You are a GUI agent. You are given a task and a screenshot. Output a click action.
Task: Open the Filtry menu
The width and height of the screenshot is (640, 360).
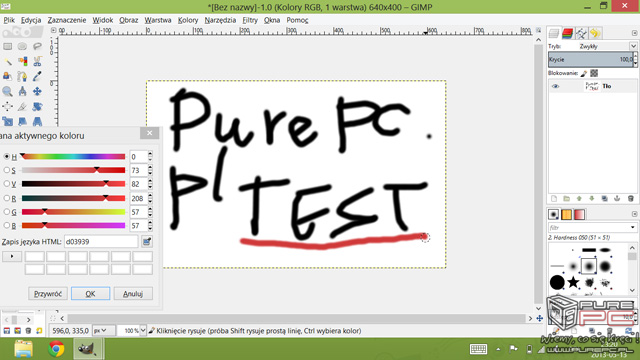pos(250,20)
